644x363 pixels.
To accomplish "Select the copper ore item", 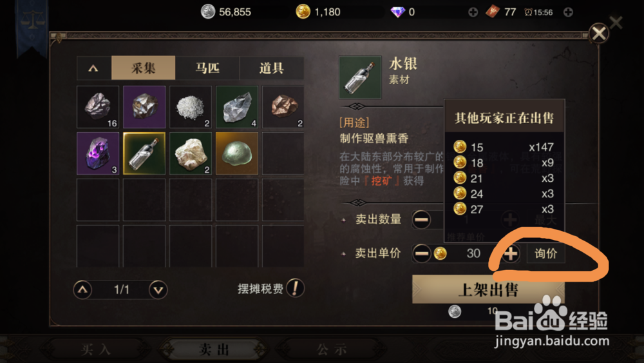I will pos(283,107).
